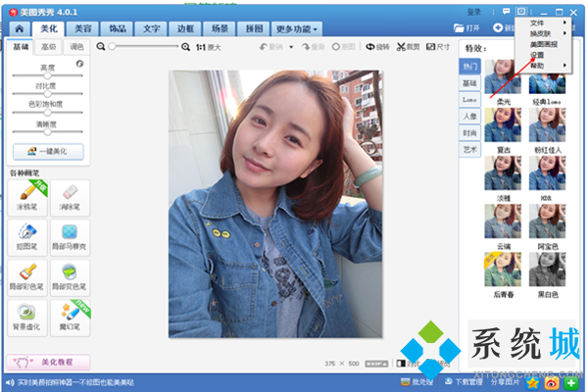Select the 局部变色笔 recolor tool
Viewport: 588px width, 392px height.
71,277
